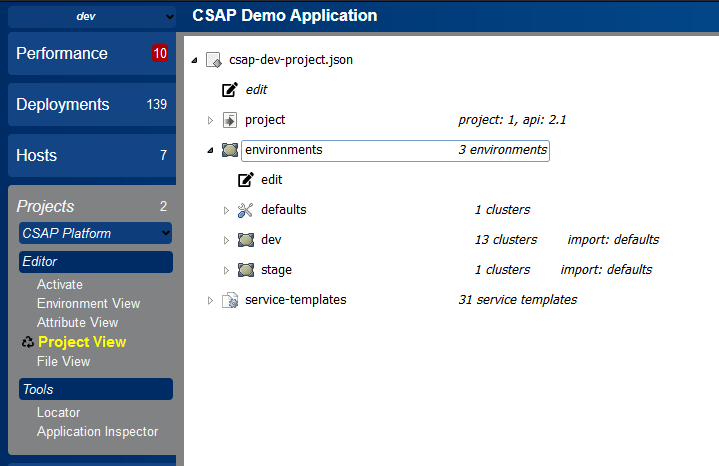Click the service-templates gear document icon
The image size is (719, 466).
230,300
